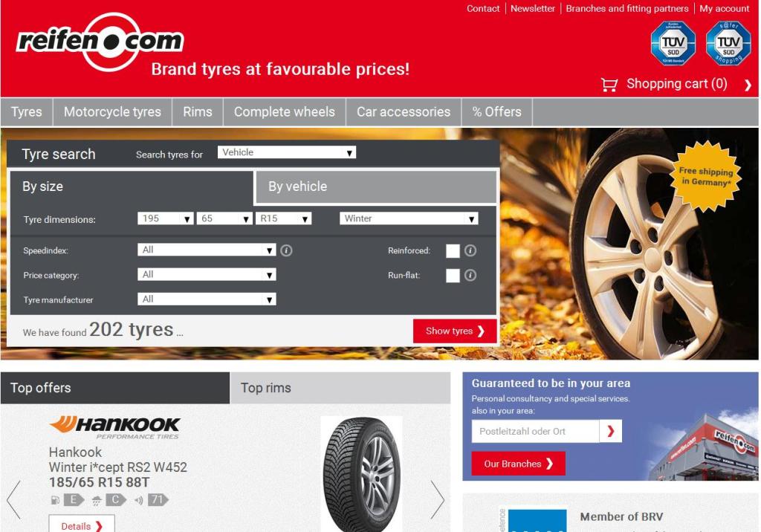Screen dimensions: 761x532
Task: Click the Winter i*cept RS2 W452 title
Action: tap(118, 467)
